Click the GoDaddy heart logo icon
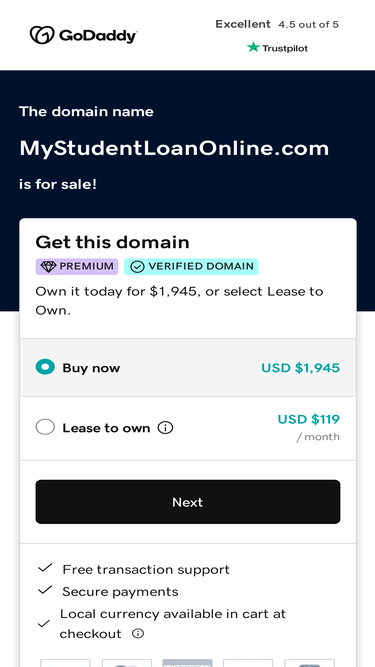The width and height of the screenshot is (375, 667). [42, 35]
